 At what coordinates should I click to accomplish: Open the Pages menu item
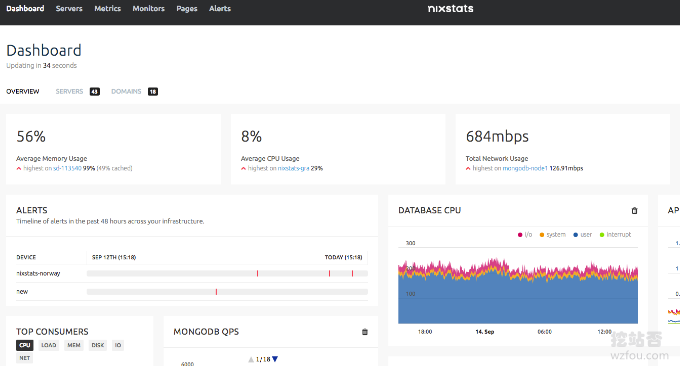(186, 9)
